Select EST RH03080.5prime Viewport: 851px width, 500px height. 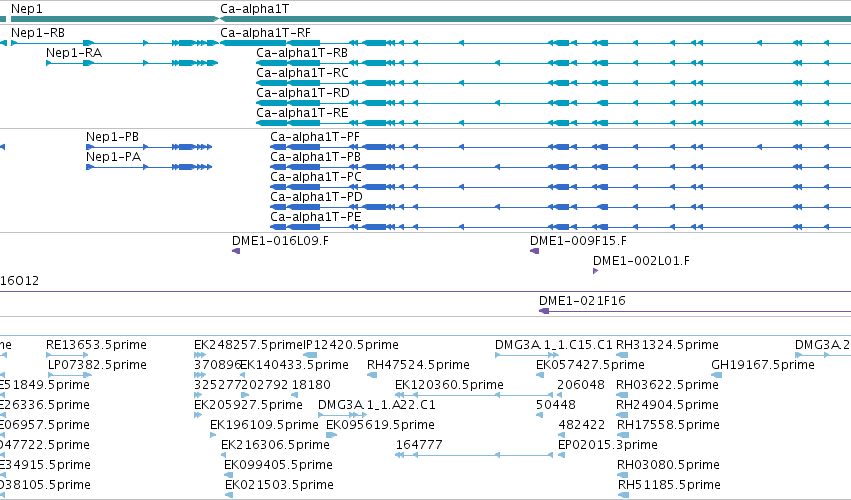coord(668,466)
